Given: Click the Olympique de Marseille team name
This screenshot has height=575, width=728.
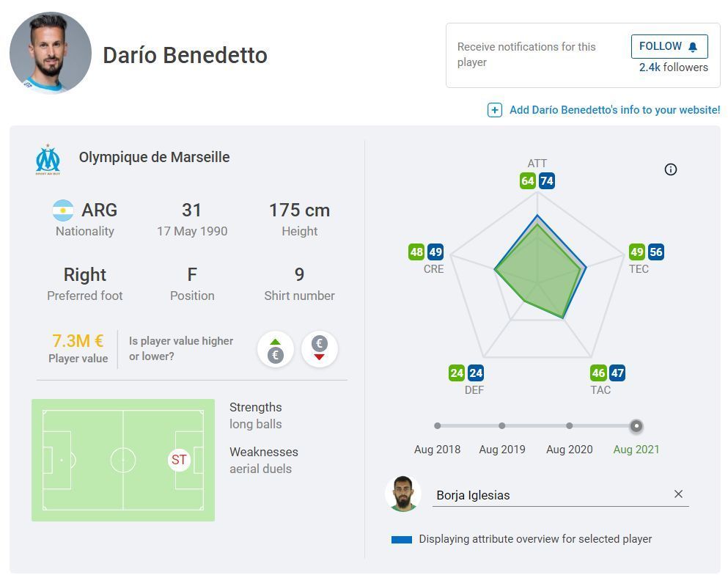Looking at the screenshot, I should [154, 157].
